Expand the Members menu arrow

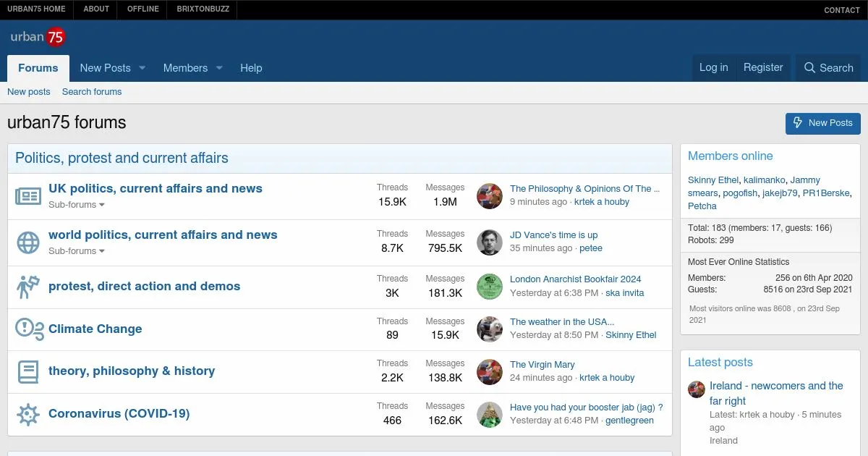219,68
